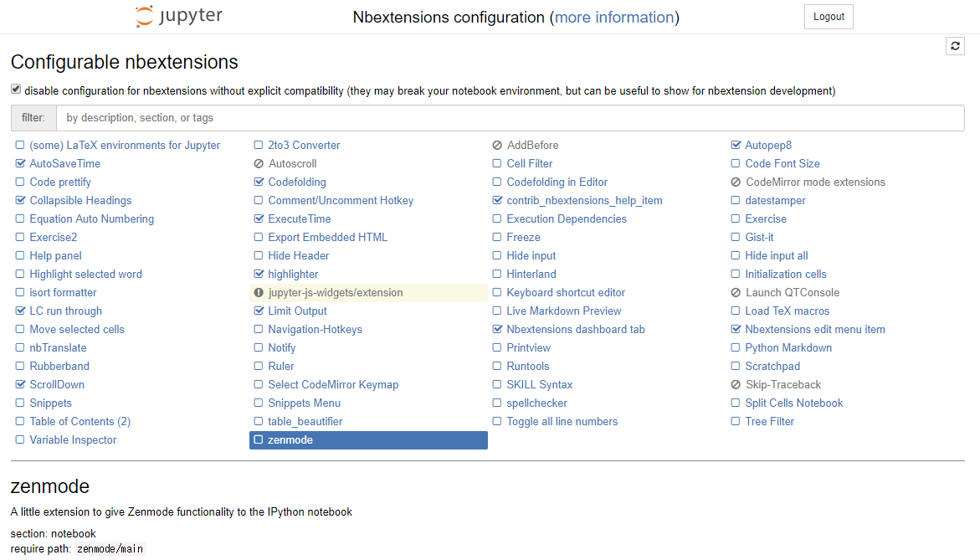Click the zenmode/main require path text
The width and height of the screenshot is (980, 560).
[x=110, y=549]
